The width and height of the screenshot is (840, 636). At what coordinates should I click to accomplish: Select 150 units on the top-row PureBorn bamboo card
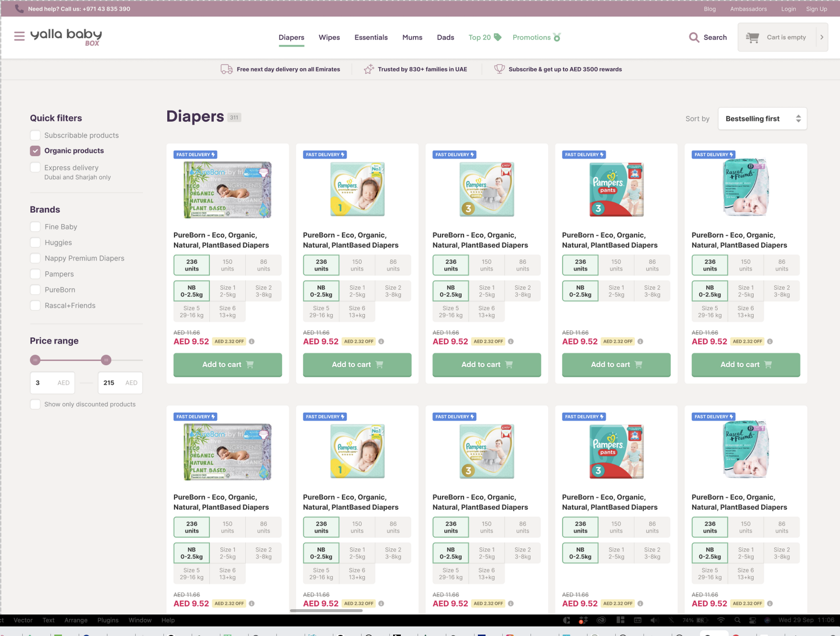pos(227,265)
